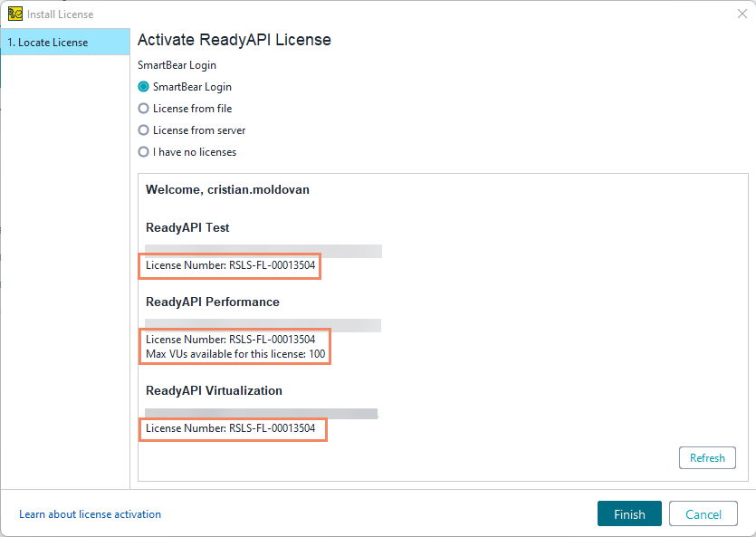Click the ReadyAPI Virtualization section title
This screenshot has height=537, width=756.
pyautogui.click(x=214, y=390)
